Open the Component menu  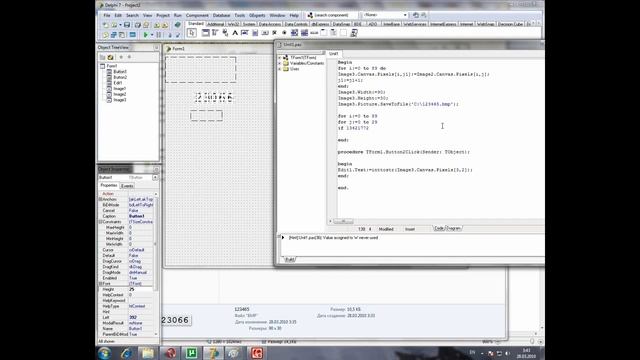pos(197,15)
